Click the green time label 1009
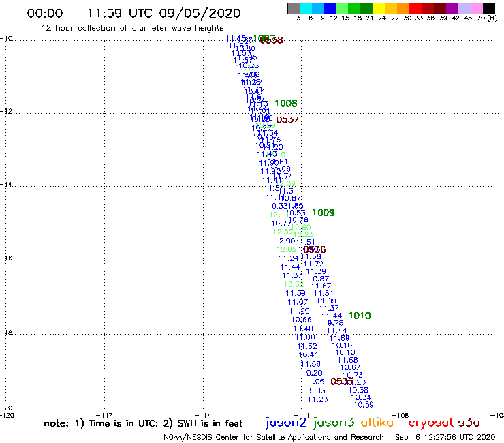This screenshot has width=504, height=443. 323,213
